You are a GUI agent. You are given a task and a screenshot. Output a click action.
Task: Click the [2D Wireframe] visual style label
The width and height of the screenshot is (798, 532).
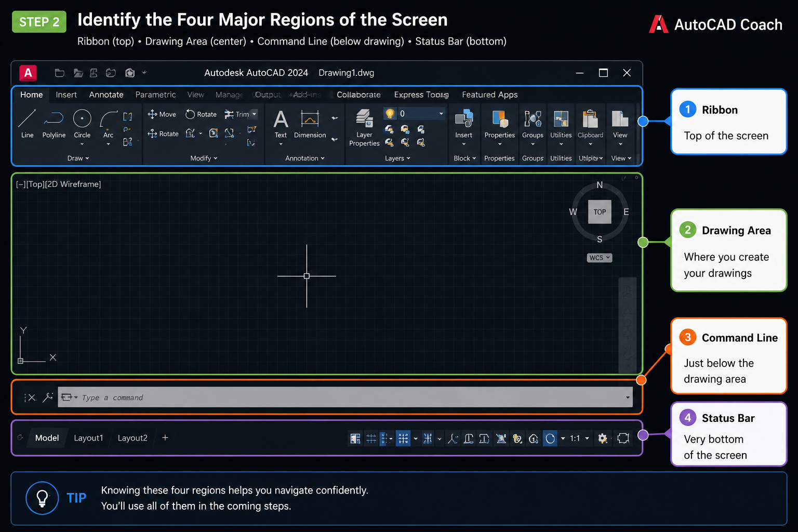[x=73, y=184]
